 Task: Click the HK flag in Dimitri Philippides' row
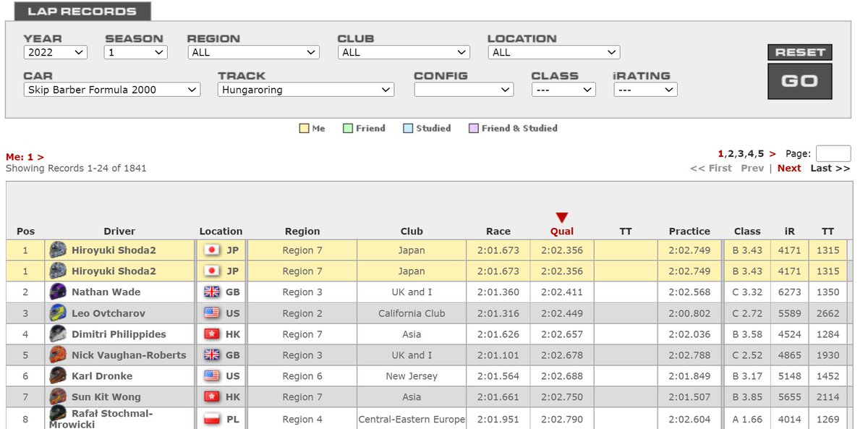tap(212, 334)
